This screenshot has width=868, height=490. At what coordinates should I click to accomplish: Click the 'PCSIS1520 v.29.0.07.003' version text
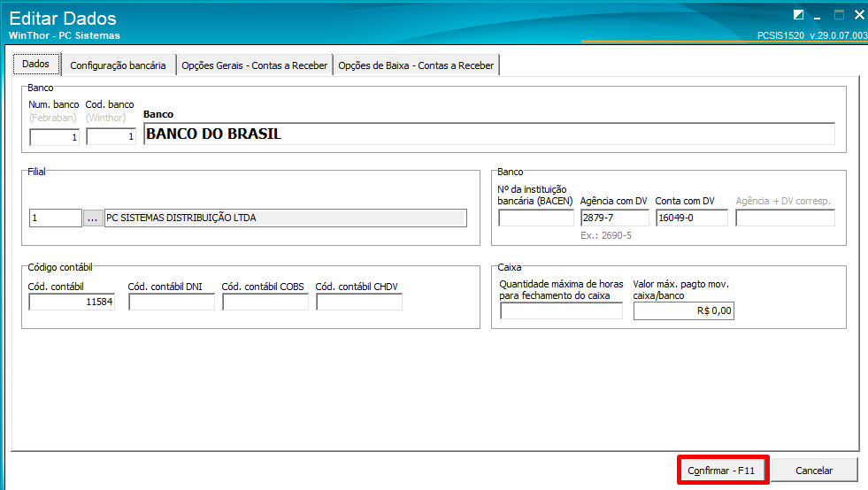pos(812,35)
